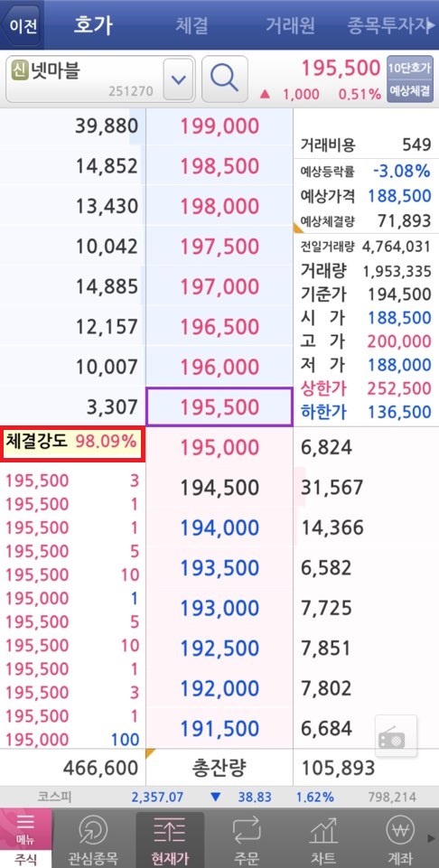Switch to the 체결 tab
439x868 pixels.
coord(191,25)
